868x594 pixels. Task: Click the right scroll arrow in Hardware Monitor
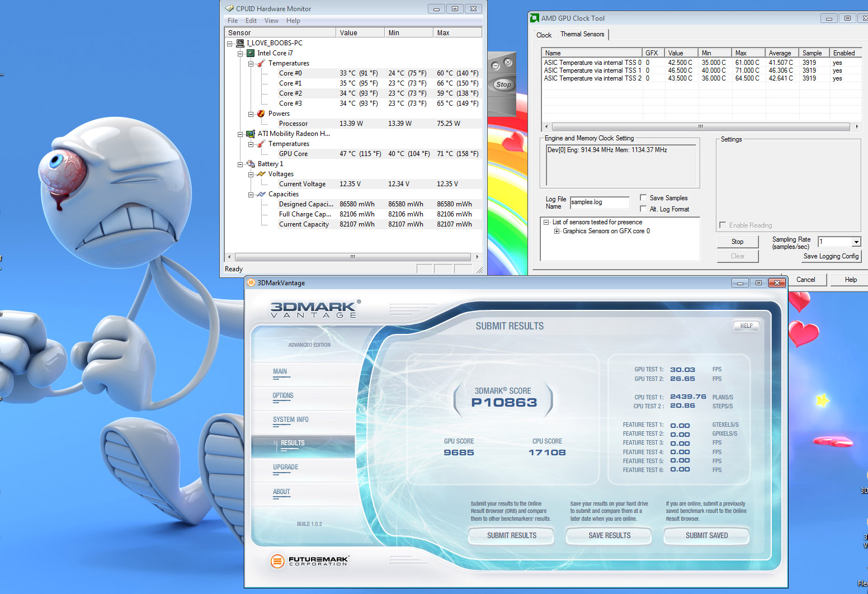(x=477, y=257)
